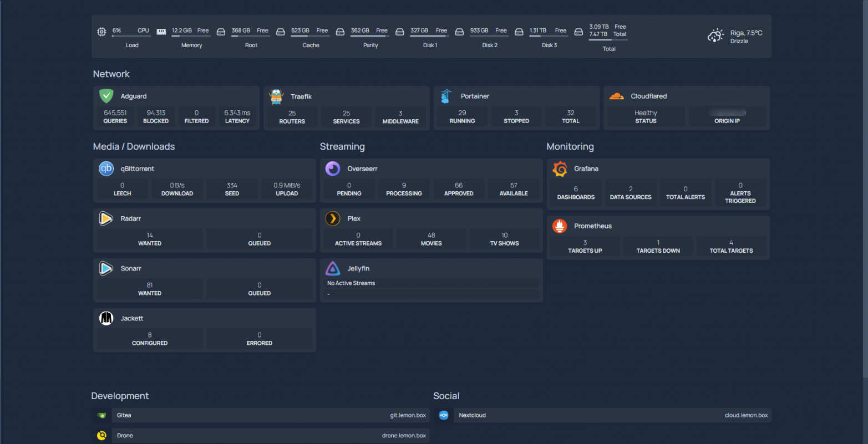Click the 0.9 MiB/s UPLOAD stat

click(287, 190)
